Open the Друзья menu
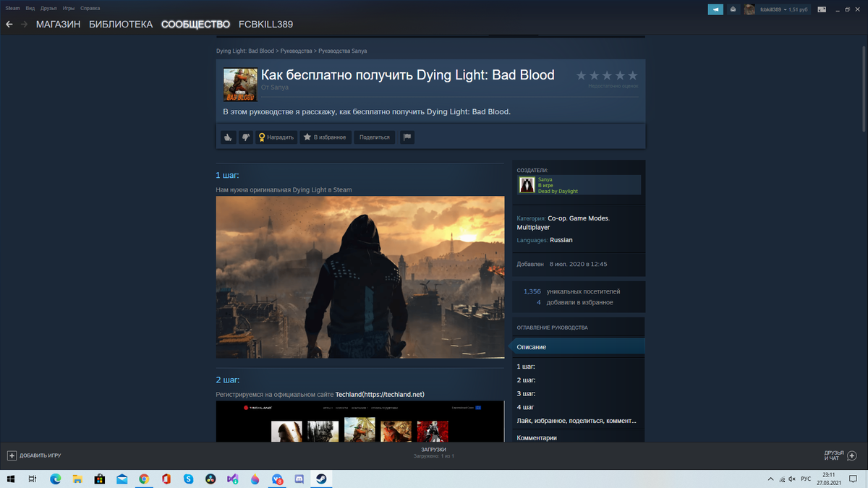 (x=49, y=9)
